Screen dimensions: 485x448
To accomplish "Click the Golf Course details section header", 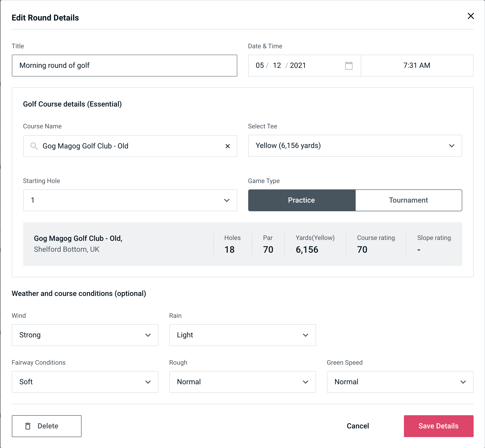I will pos(72,103).
